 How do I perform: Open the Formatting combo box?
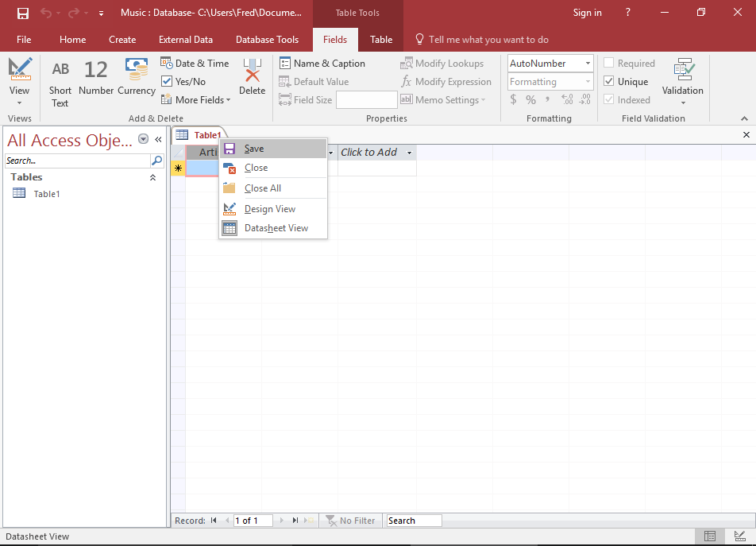tap(550, 82)
